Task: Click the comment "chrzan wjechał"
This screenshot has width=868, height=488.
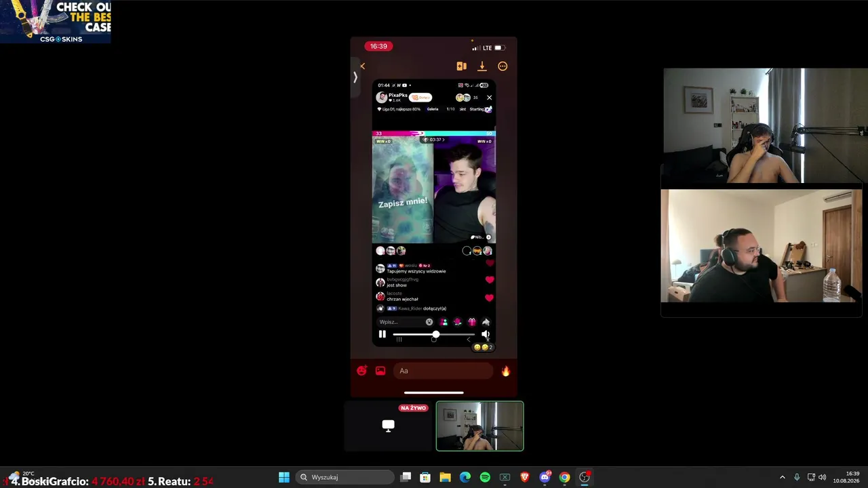Action: pyautogui.click(x=403, y=299)
